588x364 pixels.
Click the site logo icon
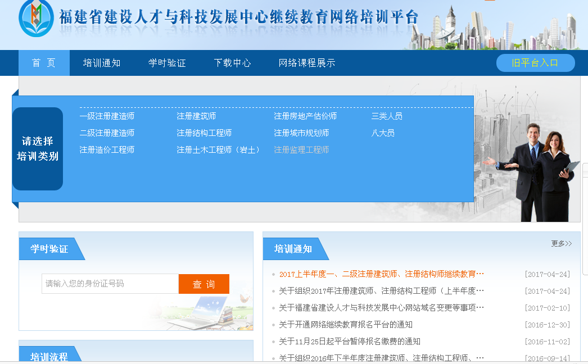[x=36, y=18]
